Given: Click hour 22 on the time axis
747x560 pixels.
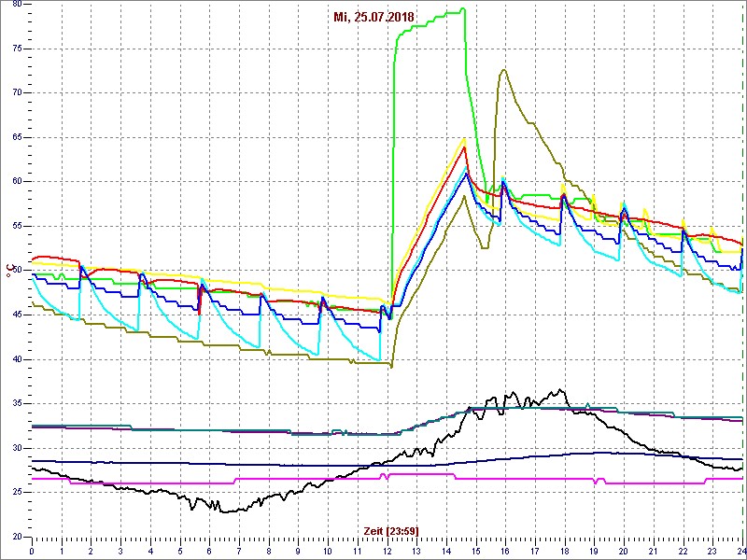Looking at the screenshot, I should point(684,552).
